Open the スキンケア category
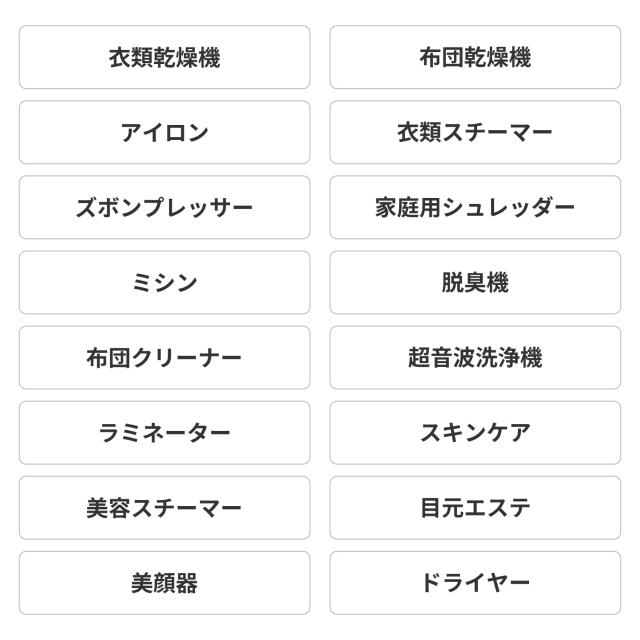640x640 pixels. (x=475, y=433)
